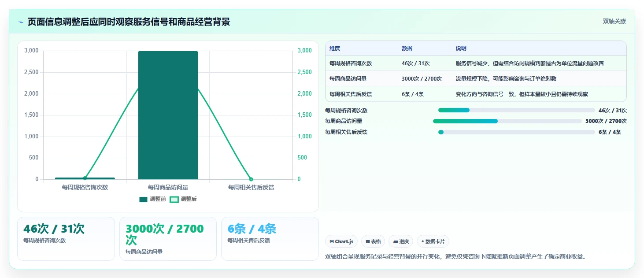Click the 46次 / 31次 table cell
Viewport: 644px width, 278px height.
coord(416,63)
